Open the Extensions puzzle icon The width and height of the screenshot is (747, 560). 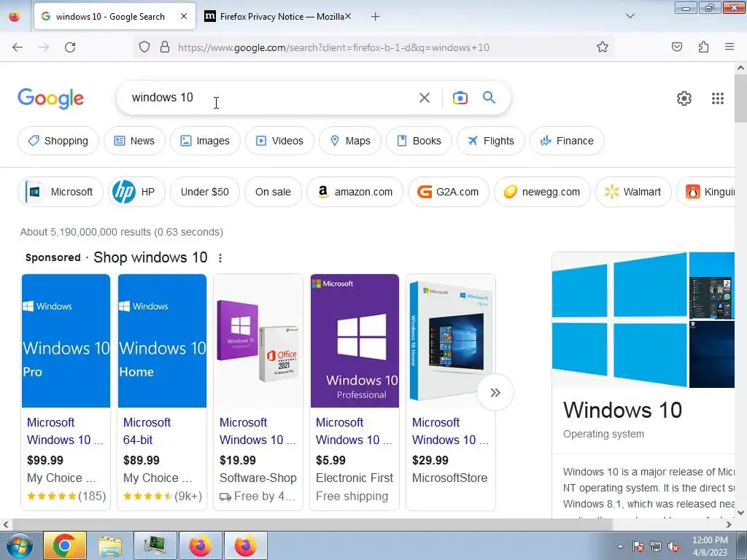(703, 47)
